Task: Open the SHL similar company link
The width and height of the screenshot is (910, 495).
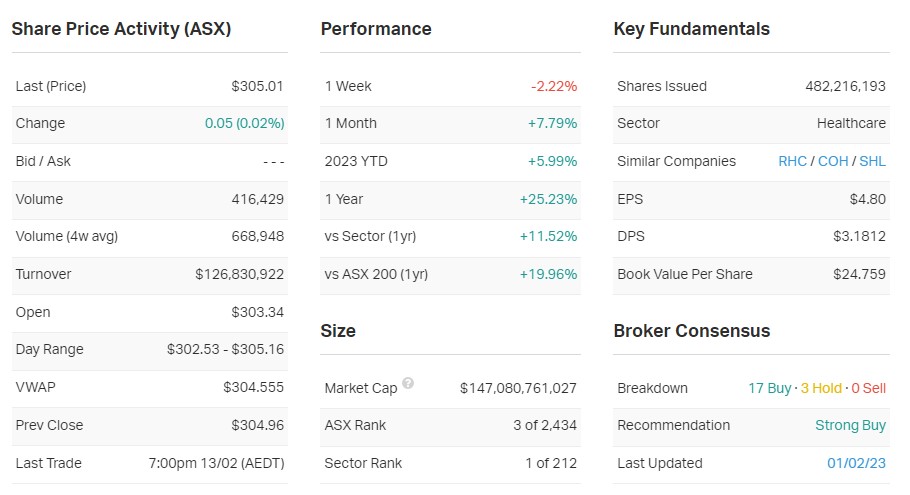Action: pos(872,161)
